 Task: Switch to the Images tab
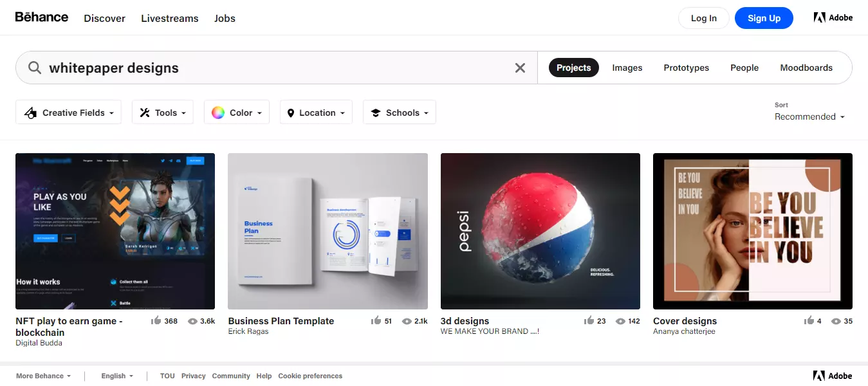coord(627,68)
